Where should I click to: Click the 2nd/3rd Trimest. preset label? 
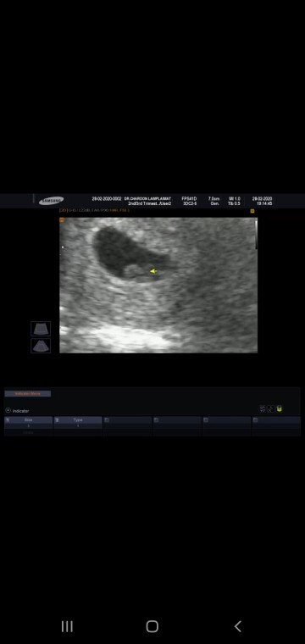click(x=150, y=203)
